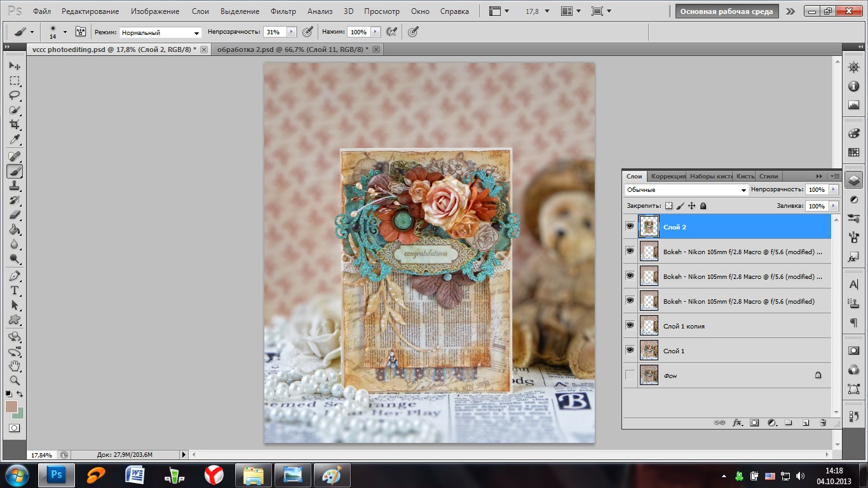This screenshot has height=488, width=868.
Task: Open the Layers panel options menu
Action: pos(835,176)
